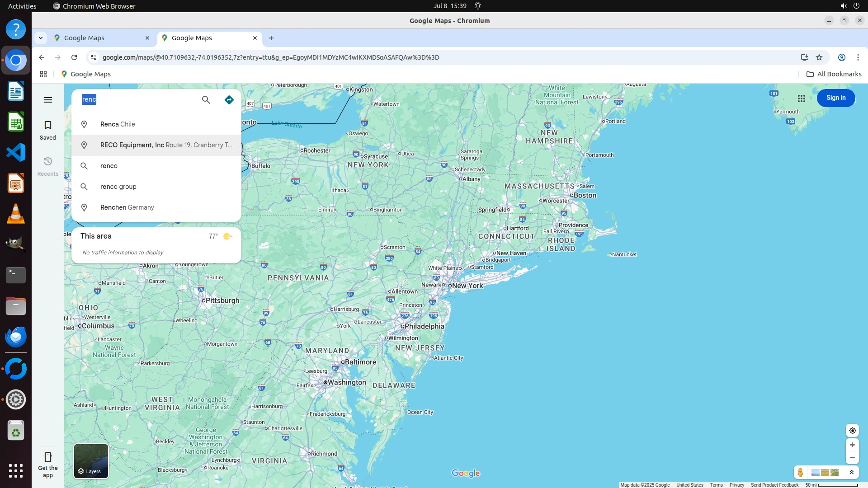Toggle the Layers satellite thumbnail
This screenshot has height=488, width=868.
[91, 461]
